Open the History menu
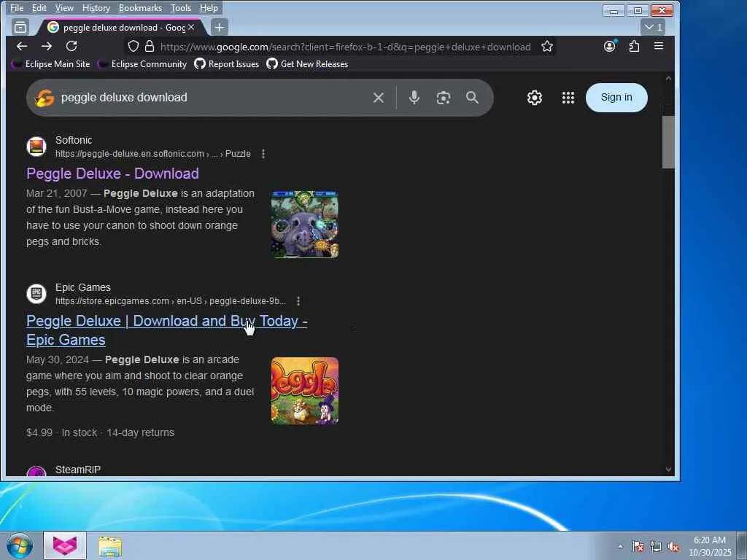The width and height of the screenshot is (747, 560). [96, 8]
